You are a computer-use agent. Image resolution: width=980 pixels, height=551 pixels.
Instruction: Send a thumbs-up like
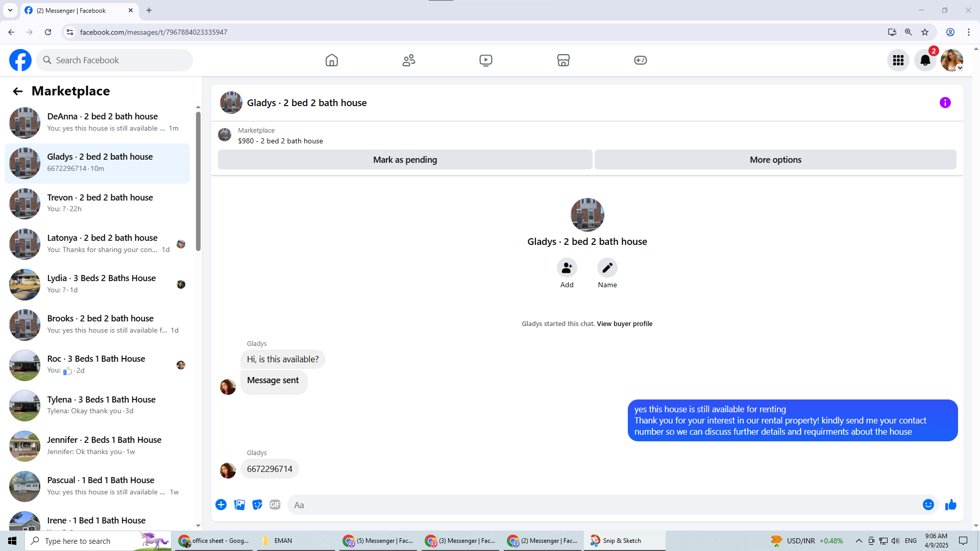[951, 505]
